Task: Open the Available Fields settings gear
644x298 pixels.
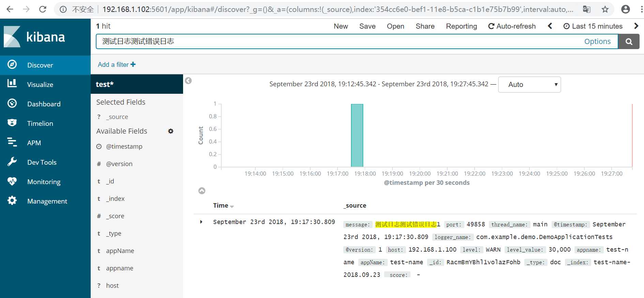Action: pyautogui.click(x=171, y=131)
